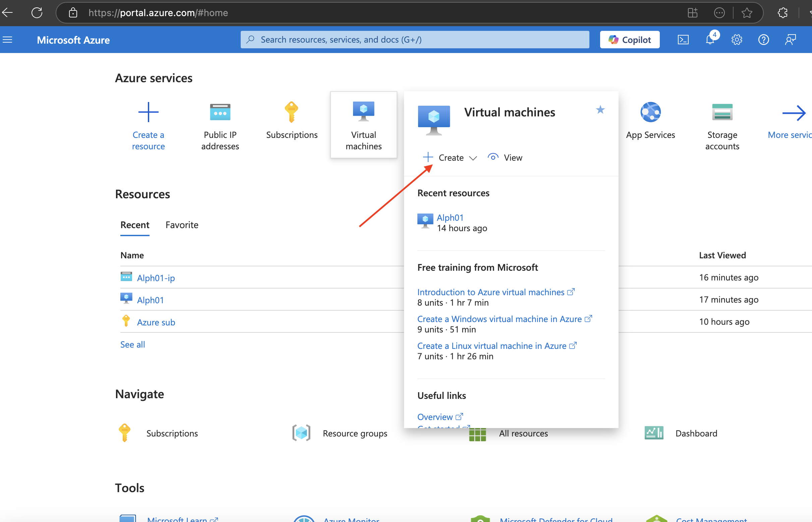
Task: Click the Name column header
Action: [132, 255]
